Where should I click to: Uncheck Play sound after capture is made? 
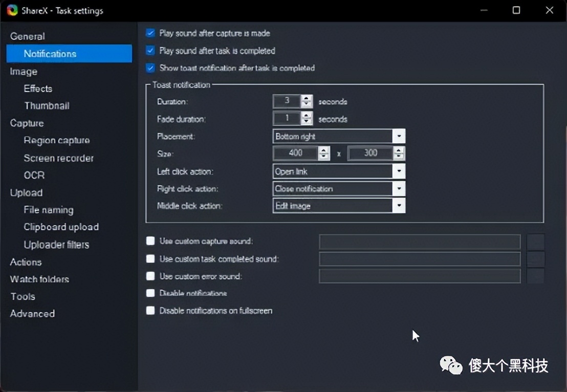150,33
